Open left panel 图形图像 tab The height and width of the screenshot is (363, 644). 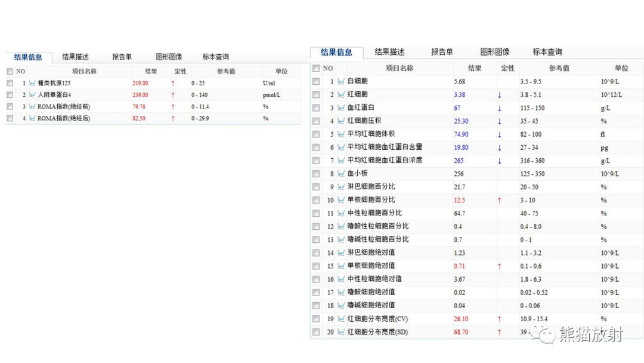[x=169, y=57]
